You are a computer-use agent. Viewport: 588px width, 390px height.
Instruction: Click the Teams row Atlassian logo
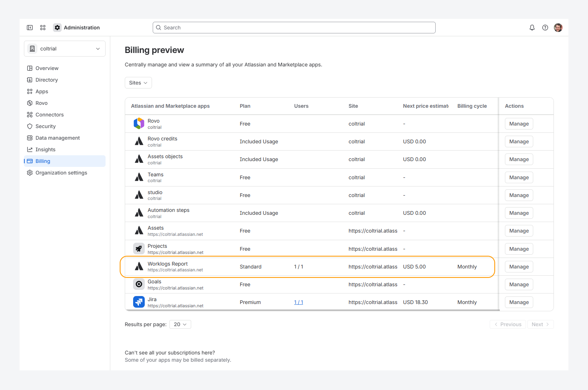[x=139, y=177]
